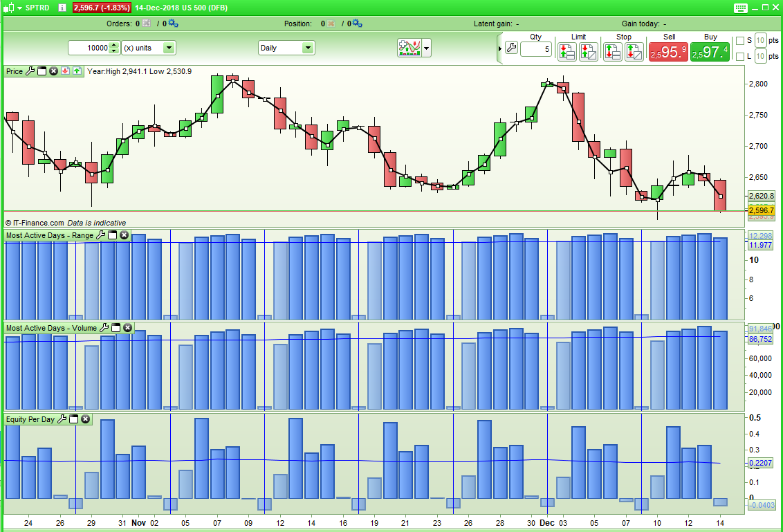Viewport: 783px width, 532px height.
Task: Close the Most Active Days - Volume panel
Action: 128,328
